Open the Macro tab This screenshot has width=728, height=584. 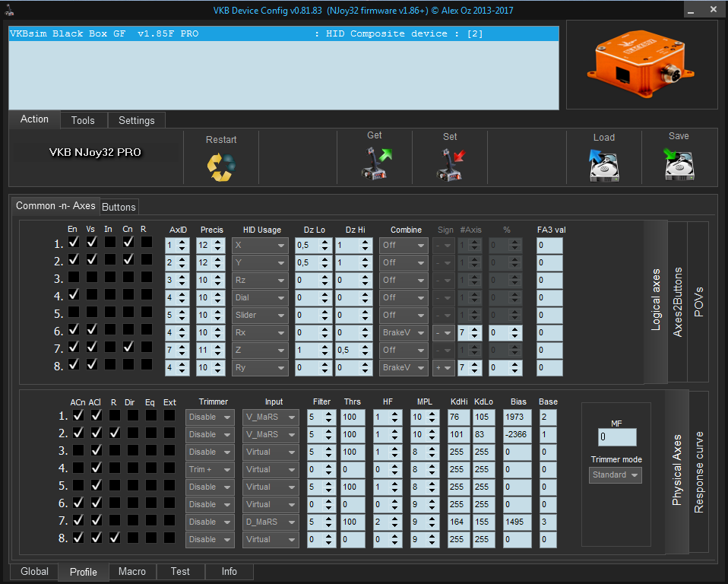click(132, 572)
